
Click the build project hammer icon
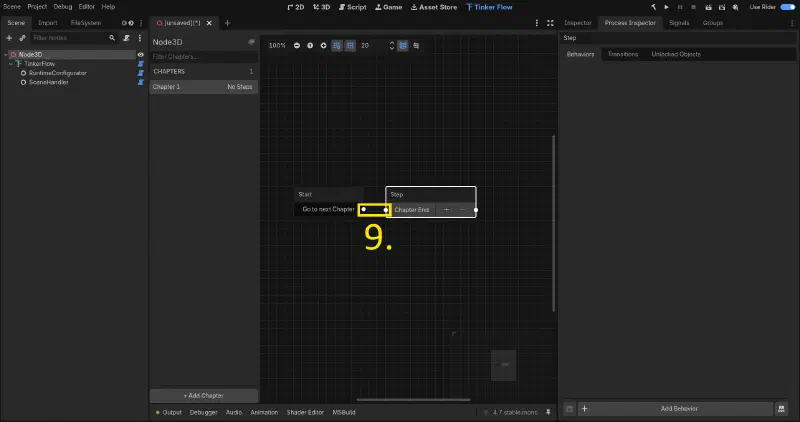(654, 7)
